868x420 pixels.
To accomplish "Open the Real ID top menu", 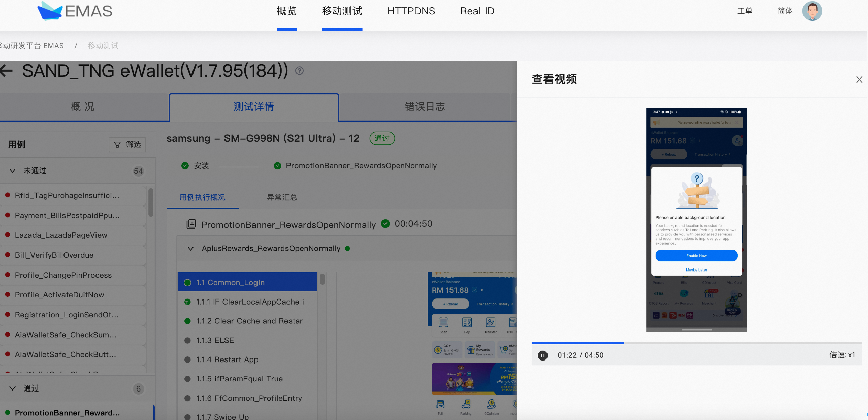I will pyautogui.click(x=477, y=11).
